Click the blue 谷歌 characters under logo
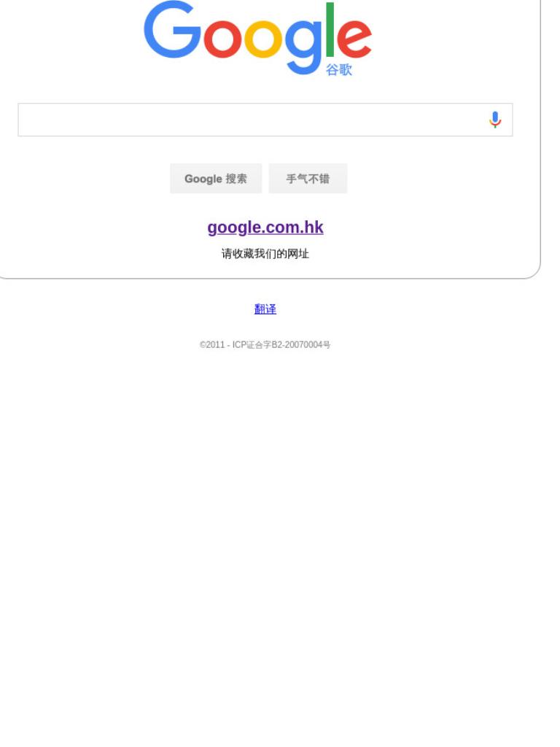This screenshot has height=747, width=560. coord(339,69)
